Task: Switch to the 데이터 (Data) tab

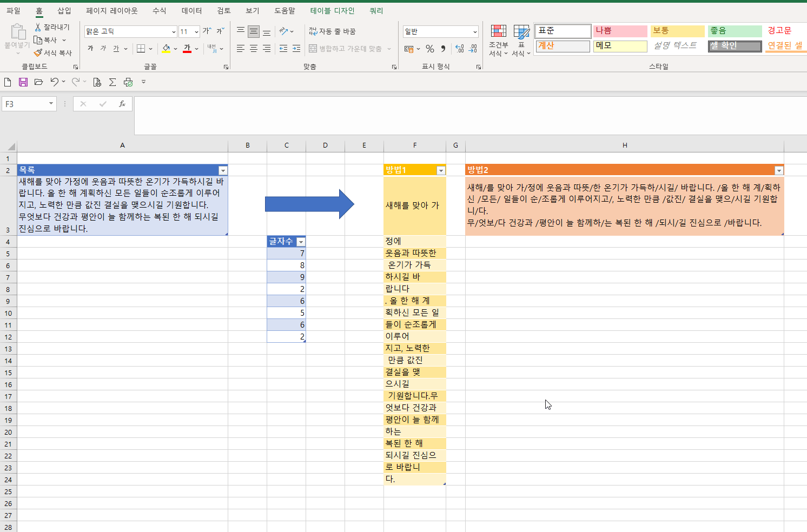Action: pos(191,11)
